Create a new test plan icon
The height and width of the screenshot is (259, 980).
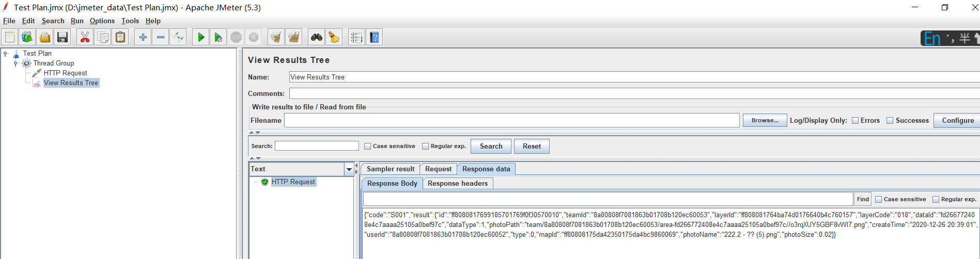click(10, 37)
